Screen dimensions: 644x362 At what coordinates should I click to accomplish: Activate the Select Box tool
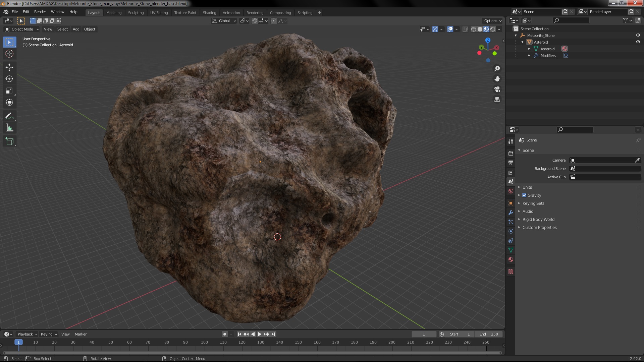(x=9, y=42)
